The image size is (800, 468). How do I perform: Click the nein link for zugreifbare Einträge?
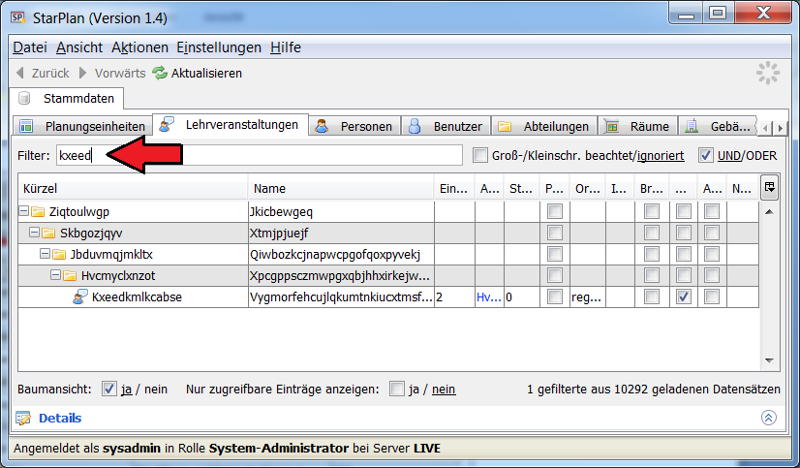pyautogui.click(x=443, y=389)
